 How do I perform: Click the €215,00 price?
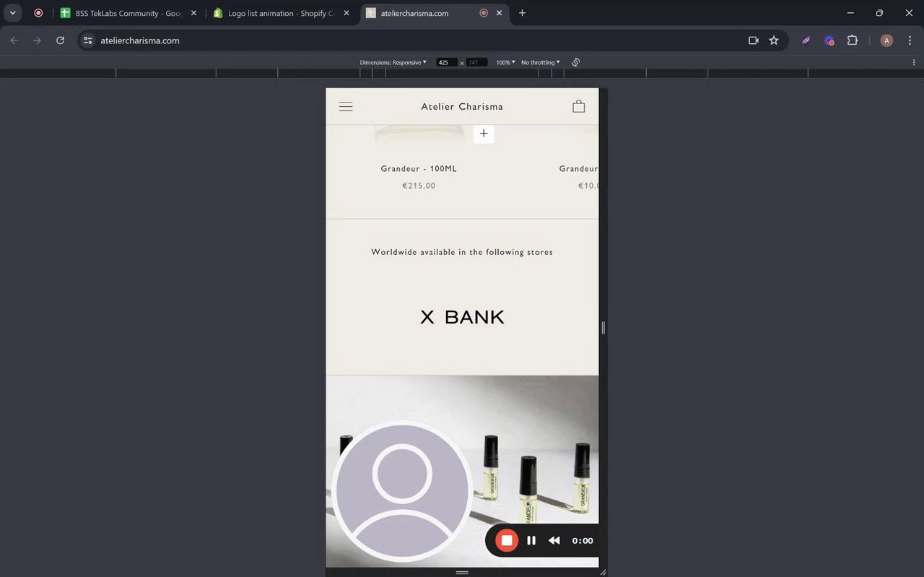click(419, 186)
